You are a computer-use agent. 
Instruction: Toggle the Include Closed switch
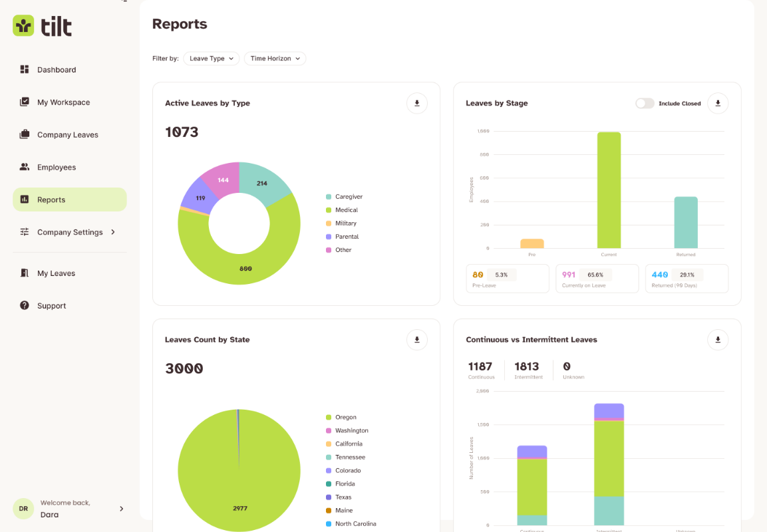coord(644,103)
